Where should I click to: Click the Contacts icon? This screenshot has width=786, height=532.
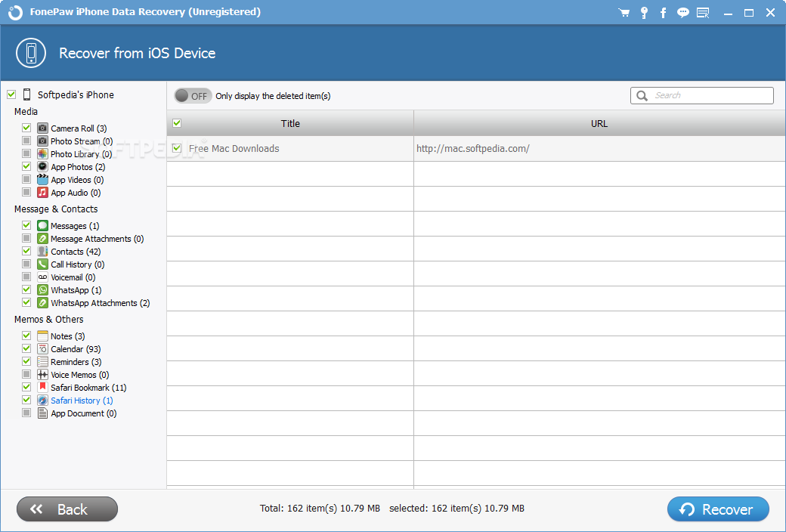point(42,251)
